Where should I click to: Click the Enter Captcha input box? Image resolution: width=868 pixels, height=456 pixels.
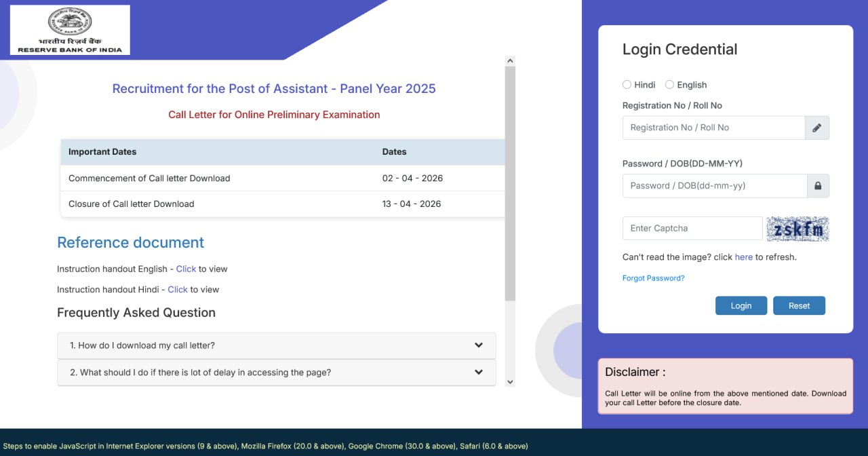692,229
